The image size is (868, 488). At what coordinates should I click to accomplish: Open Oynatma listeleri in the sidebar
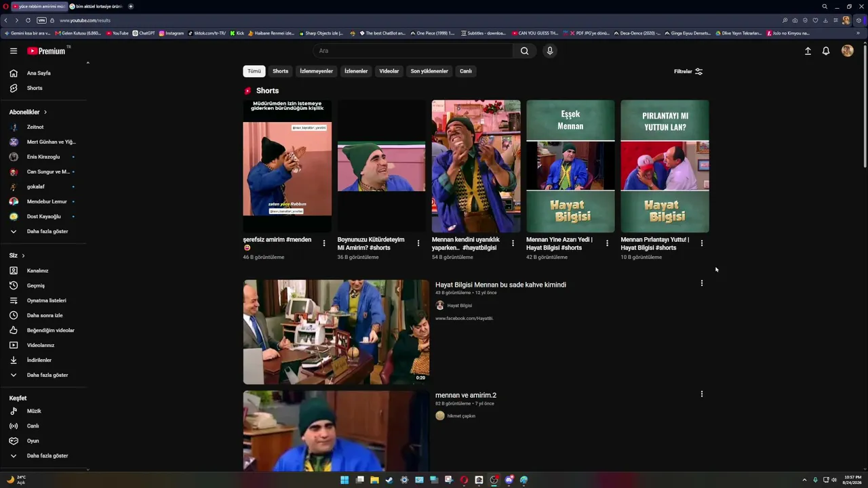click(x=46, y=300)
